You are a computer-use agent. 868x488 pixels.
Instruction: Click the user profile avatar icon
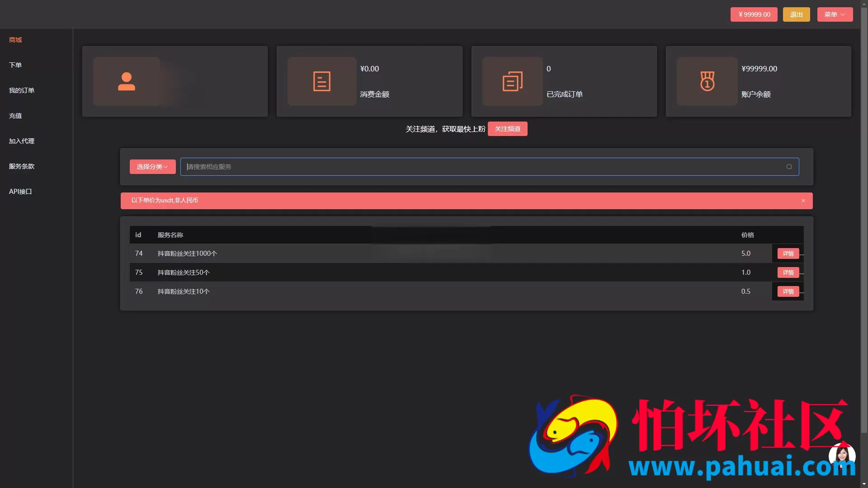pos(127,81)
